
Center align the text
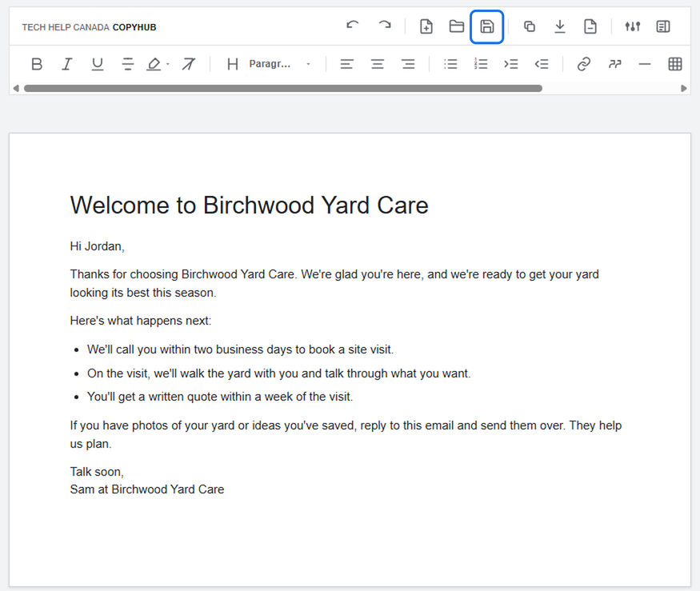[x=378, y=64]
